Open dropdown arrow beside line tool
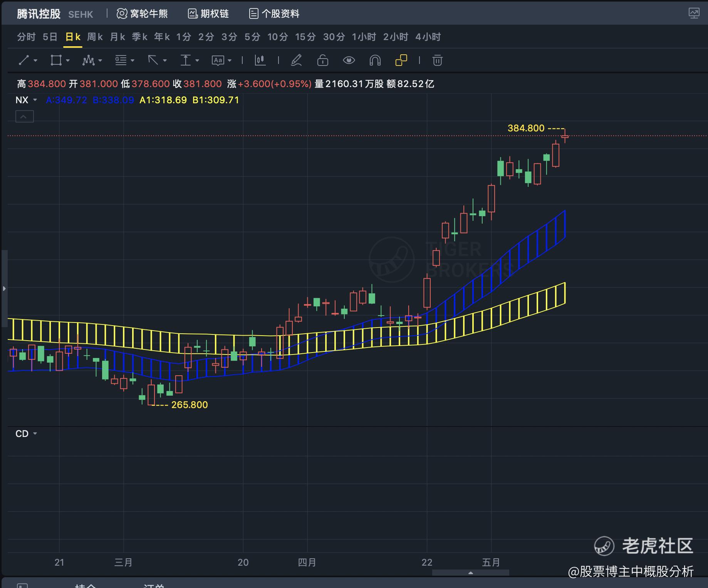This screenshot has width=708, height=588. (x=35, y=60)
